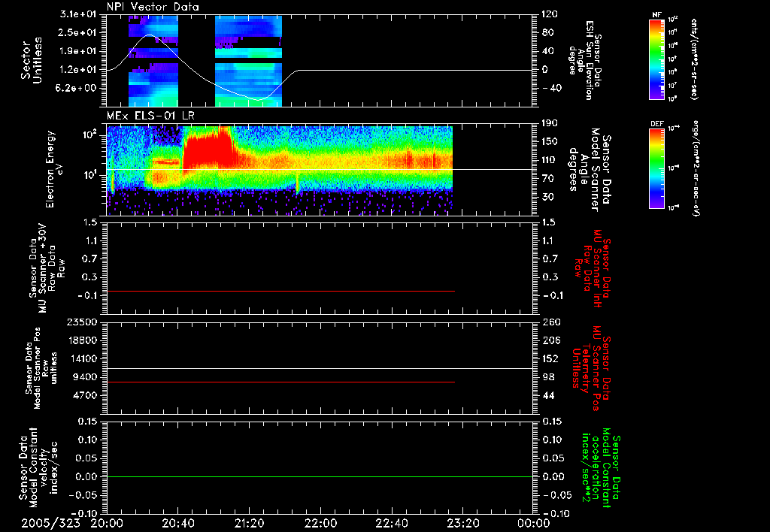This screenshot has height=532, width=770.
Task: Click the "Sector Unitless" axis label
Action: [32, 60]
